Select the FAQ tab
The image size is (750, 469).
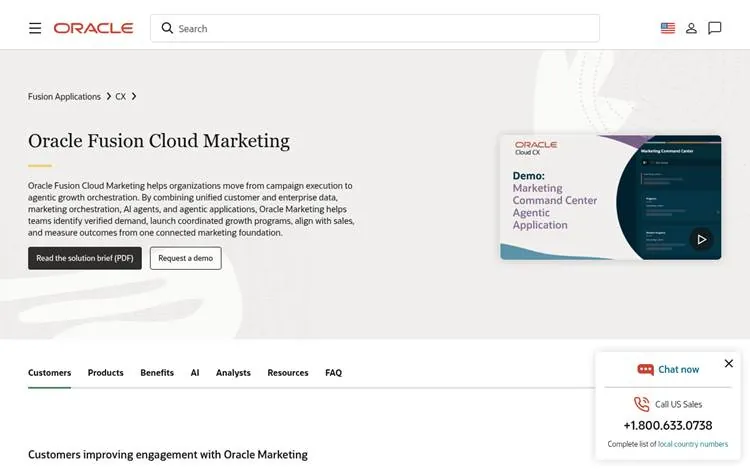[x=333, y=372]
